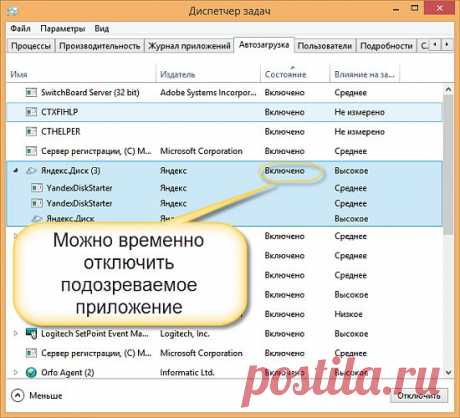Click the list scrollbar down arrow
This screenshot has width=460, height=418.
448,373
